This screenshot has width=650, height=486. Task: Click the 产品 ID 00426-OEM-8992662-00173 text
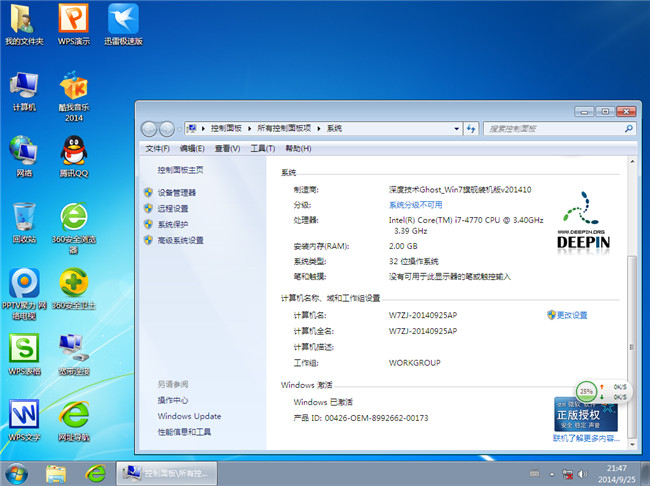(x=361, y=418)
